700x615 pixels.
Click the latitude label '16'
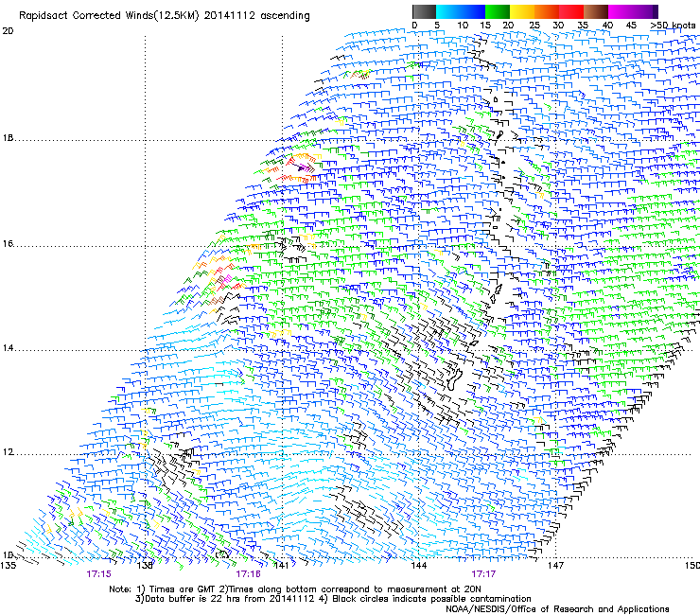pyautogui.click(x=8, y=244)
